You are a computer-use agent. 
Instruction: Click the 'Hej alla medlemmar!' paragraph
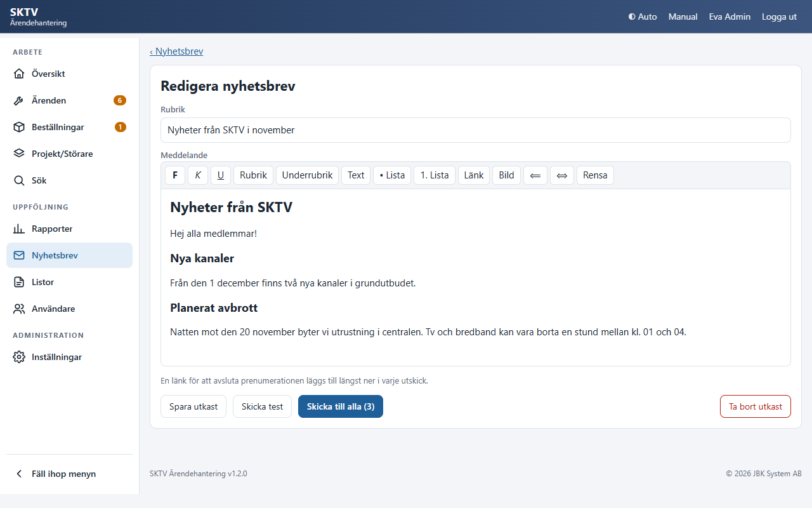click(213, 234)
